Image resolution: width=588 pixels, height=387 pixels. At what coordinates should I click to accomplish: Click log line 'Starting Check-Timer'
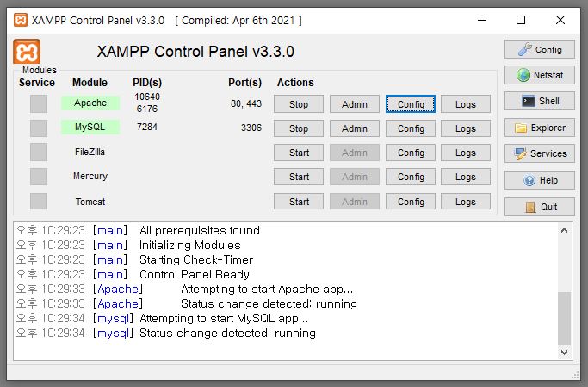click(196, 259)
